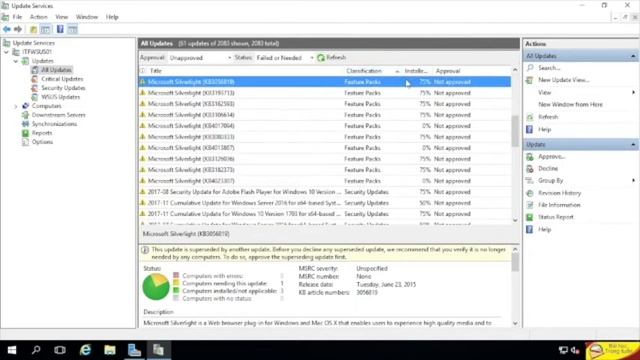
Task: Select All Updates in the tree
Action: coord(56,70)
